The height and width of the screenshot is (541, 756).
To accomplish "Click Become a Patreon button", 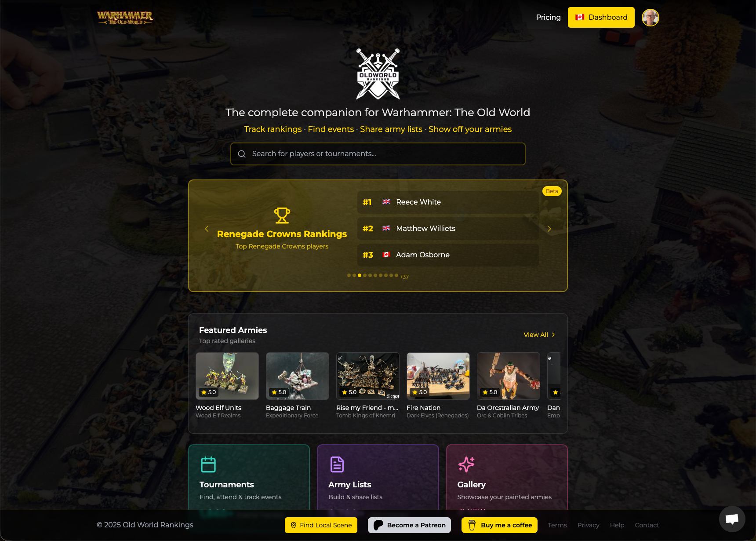I will pyautogui.click(x=409, y=525).
